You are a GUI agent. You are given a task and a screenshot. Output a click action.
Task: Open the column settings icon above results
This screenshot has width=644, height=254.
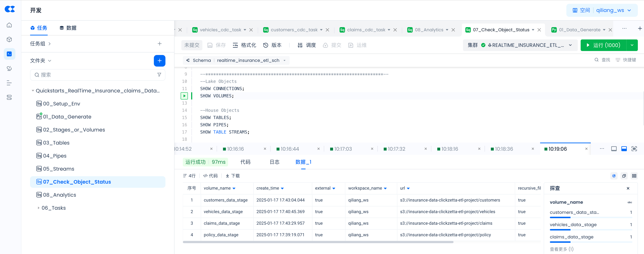[x=634, y=176]
